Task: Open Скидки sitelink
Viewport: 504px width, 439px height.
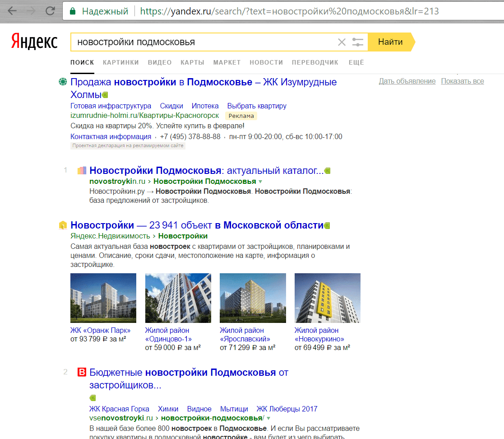Action: (171, 106)
